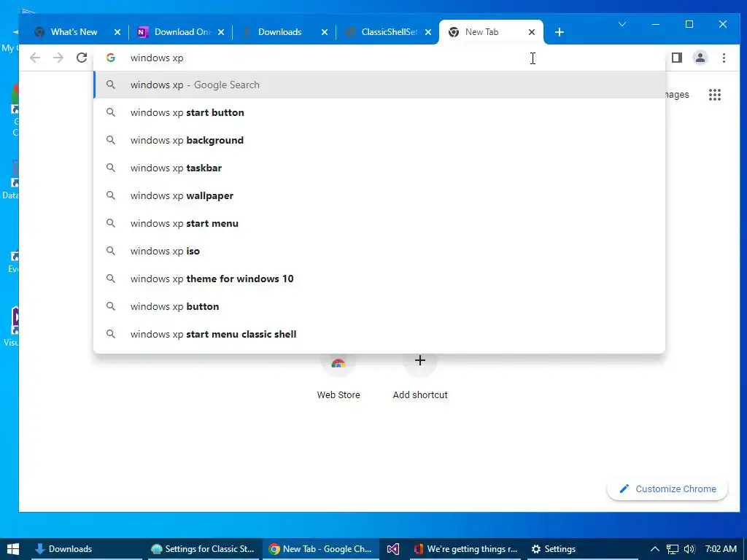This screenshot has height=560, width=747.
Task: Select the exact 'windows xp button' suggestion
Action: 379,306
